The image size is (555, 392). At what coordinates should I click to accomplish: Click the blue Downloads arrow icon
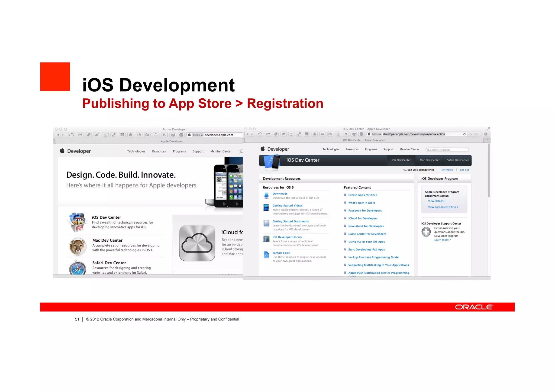[x=266, y=195]
